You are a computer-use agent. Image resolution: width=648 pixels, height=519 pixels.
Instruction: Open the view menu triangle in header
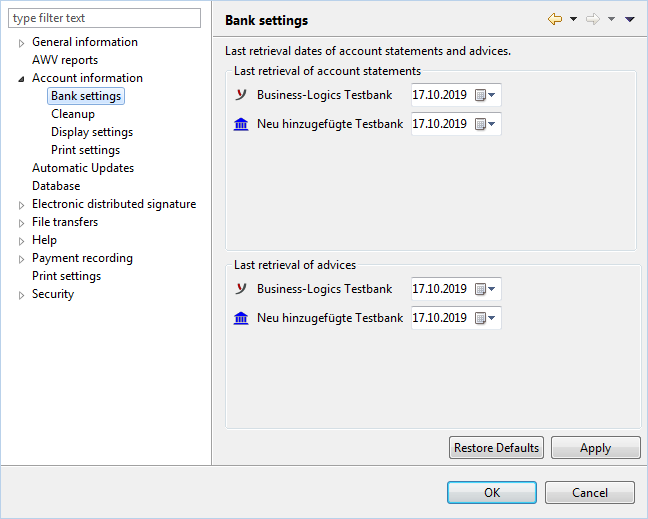[x=629, y=19]
